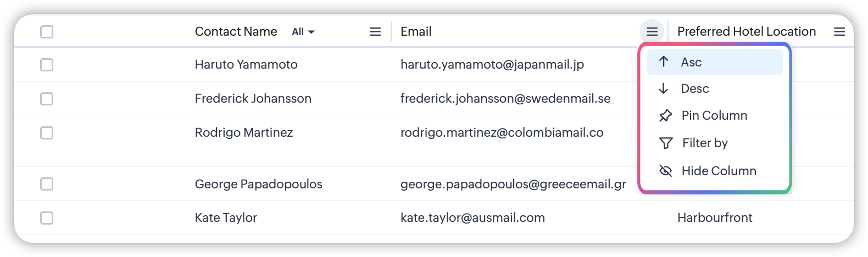Click the Email column hamburger menu icon

(652, 32)
